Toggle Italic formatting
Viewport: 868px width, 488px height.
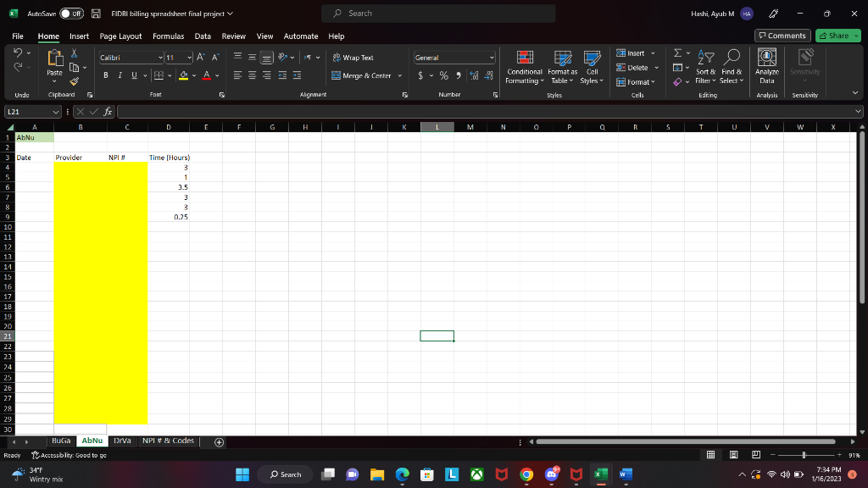pyautogui.click(x=120, y=75)
